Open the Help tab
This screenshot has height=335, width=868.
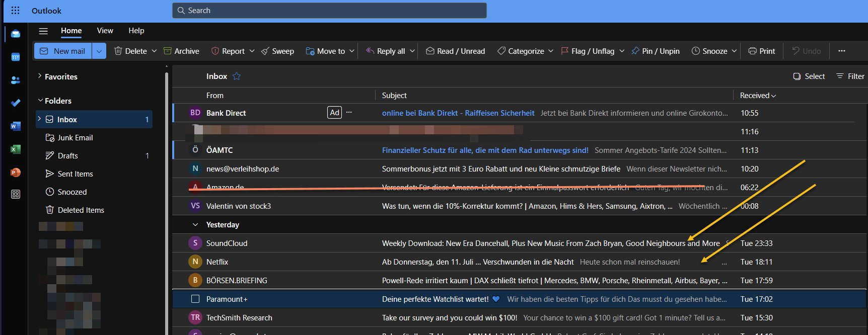[x=136, y=31]
